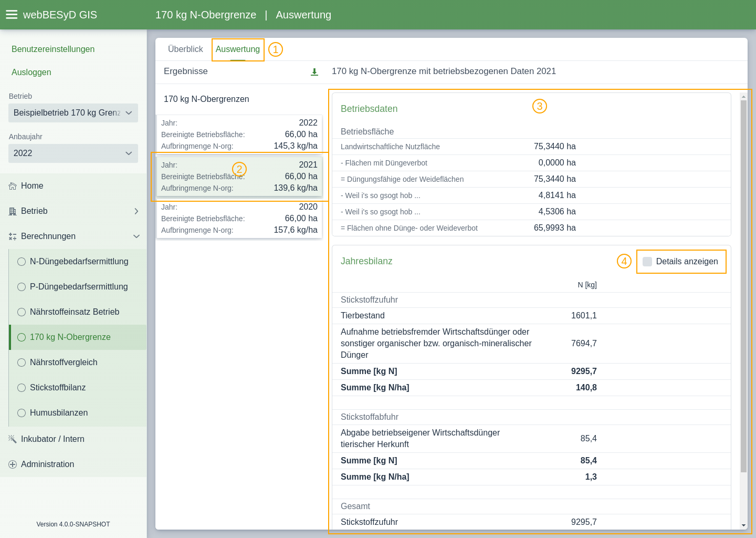Click the Betriebsdaten section heading
Viewport: 756px width, 538px height.
(369, 109)
